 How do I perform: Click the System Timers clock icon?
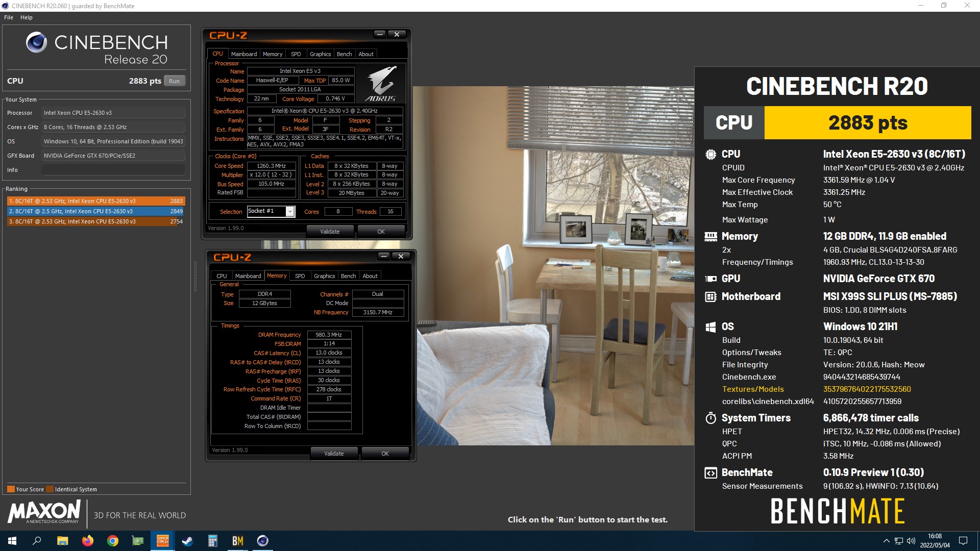pyautogui.click(x=710, y=418)
